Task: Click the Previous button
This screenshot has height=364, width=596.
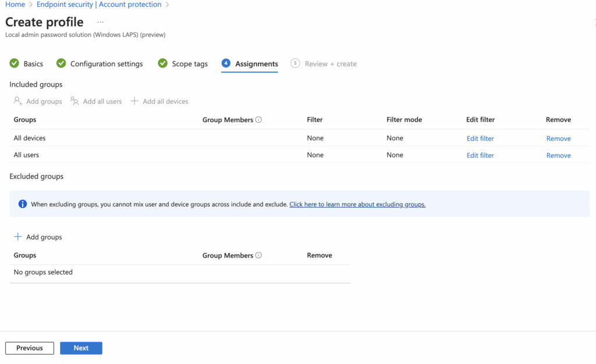Action: (x=29, y=348)
